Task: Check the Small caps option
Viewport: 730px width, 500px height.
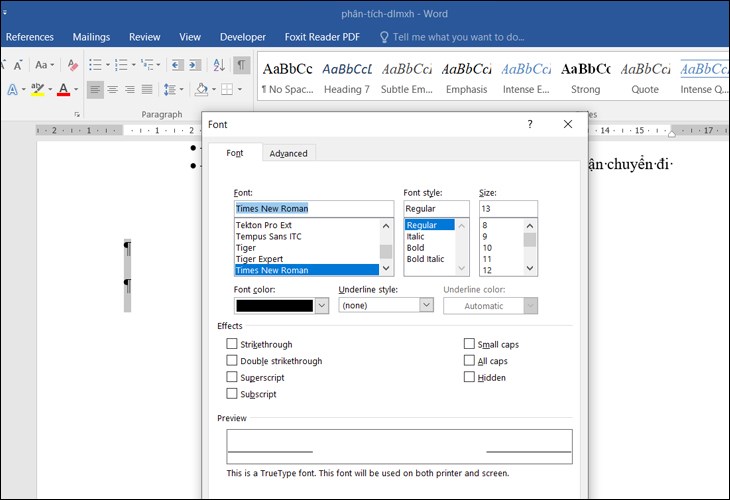Action: (469, 344)
